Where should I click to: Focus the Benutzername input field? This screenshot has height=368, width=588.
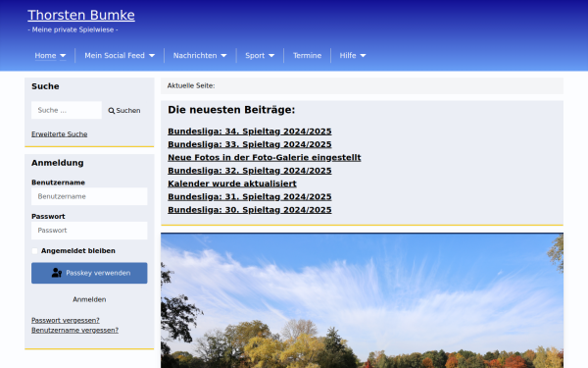tap(89, 196)
